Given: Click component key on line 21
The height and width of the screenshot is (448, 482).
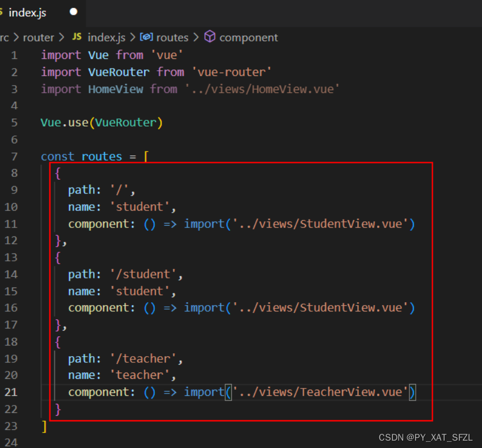Looking at the screenshot, I should [98, 392].
